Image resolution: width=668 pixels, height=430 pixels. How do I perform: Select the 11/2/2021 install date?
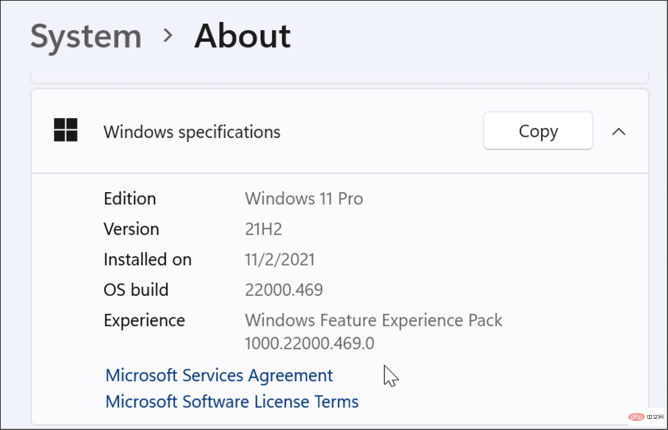click(280, 260)
